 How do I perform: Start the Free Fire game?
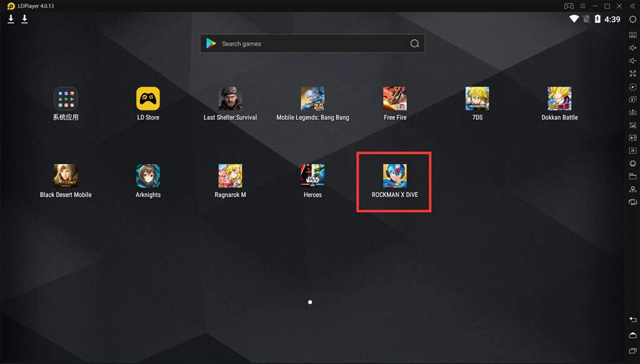(395, 98)
